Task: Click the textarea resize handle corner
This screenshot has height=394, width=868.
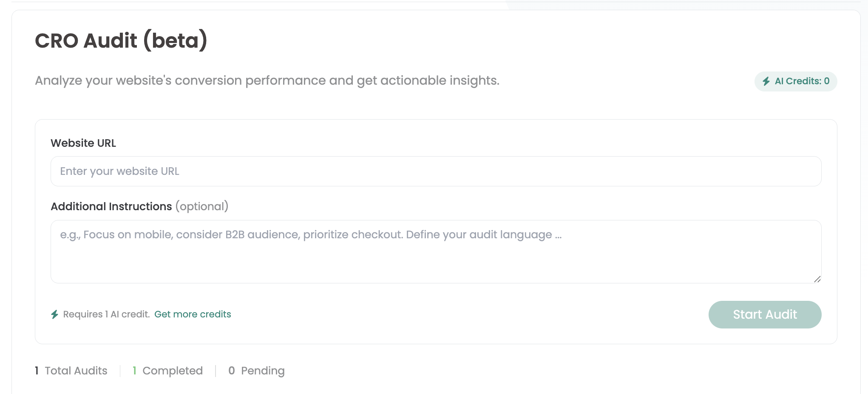Action: coord(817,279)
